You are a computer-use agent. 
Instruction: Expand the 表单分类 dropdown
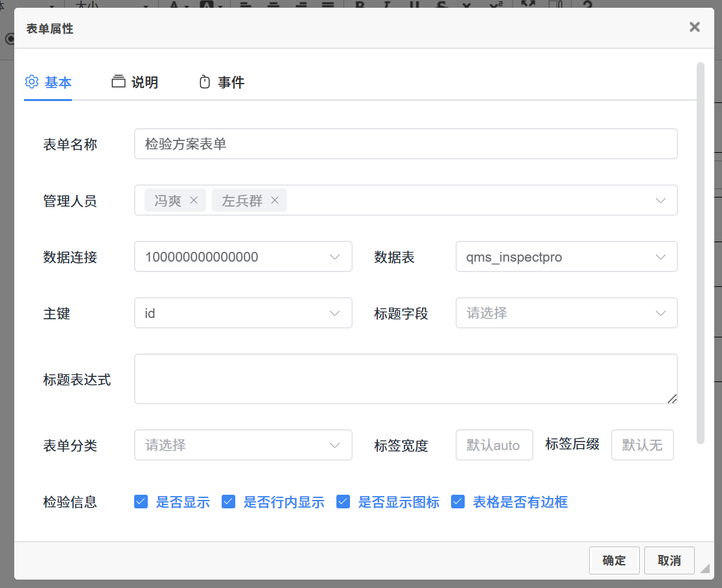(x=243, y=446)
